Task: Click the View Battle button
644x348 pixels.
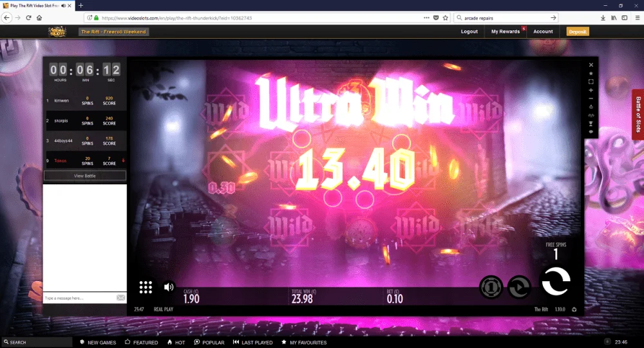Action: click(x=85, y=176)
